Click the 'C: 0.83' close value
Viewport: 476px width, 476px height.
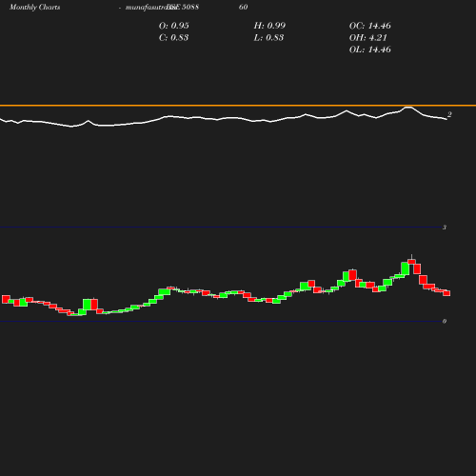click(173, 38)
